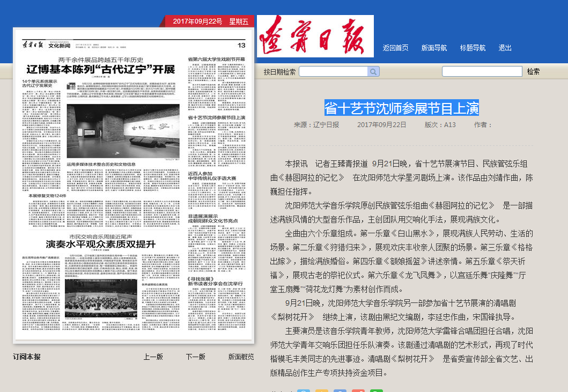Click the red Weibo share icon

[358, 390]
